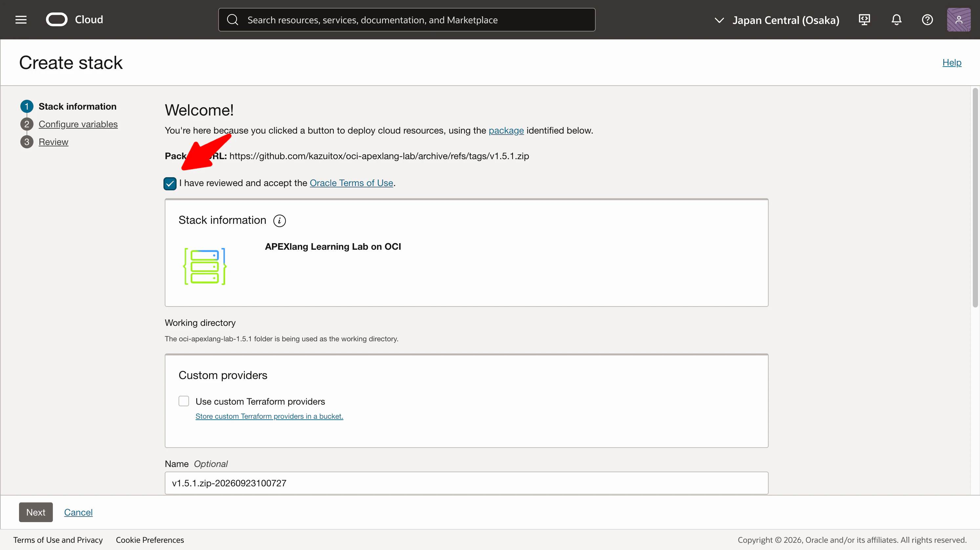Viewport: 980px width, 550px height.
Task: Click the Create stack page title
Action: [x=71, y=63]
